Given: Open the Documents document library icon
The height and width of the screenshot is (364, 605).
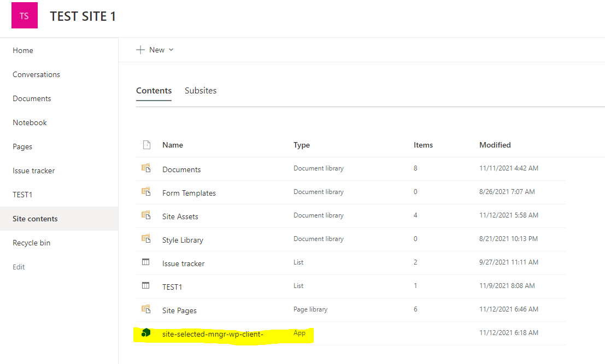Looking at the screenshot, I should [x=146, y=168].
